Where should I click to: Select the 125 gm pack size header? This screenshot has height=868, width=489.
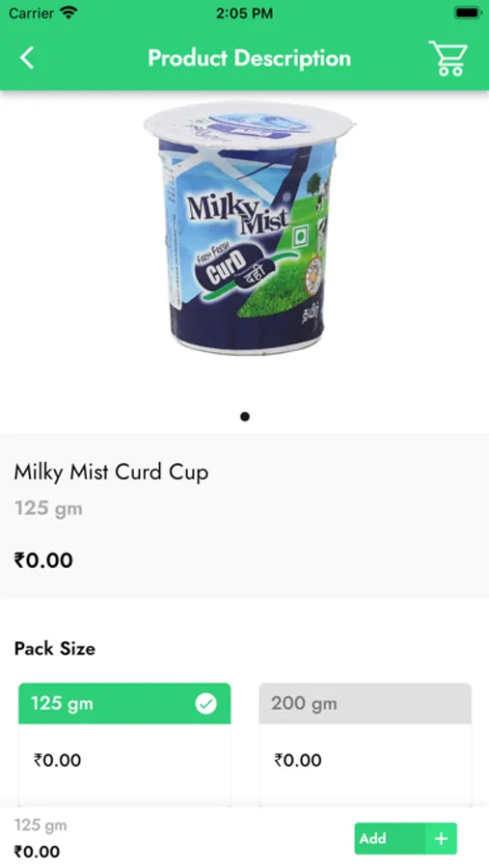124,704
